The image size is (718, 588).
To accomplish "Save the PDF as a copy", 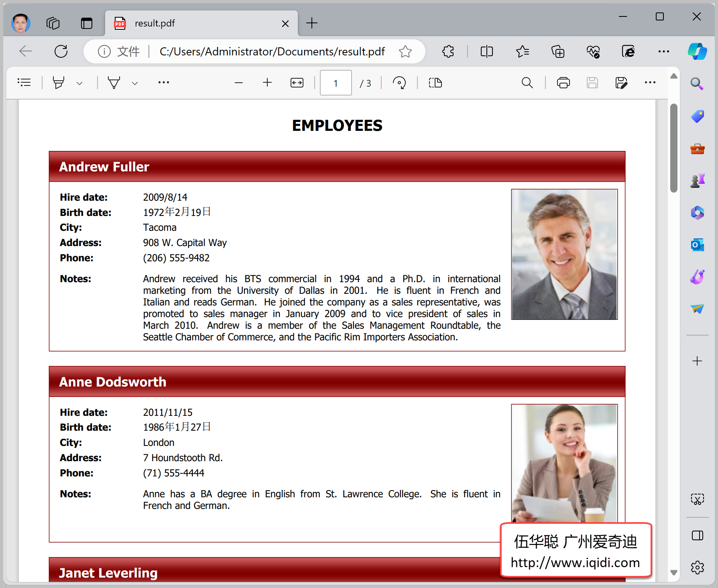I will [x=621, y=83].
